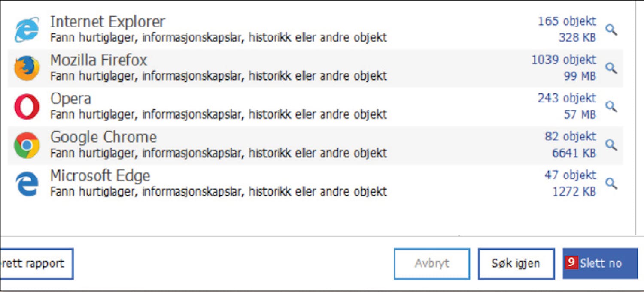Click the 'Søk igjen' button
The width and height of the screenshot is (644, 292).
[516, 263]
